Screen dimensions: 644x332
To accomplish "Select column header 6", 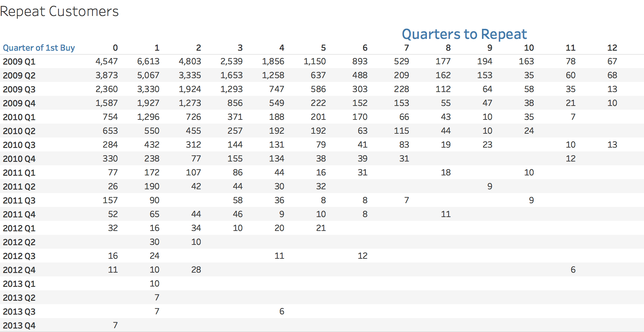I will pyautogui.click(x=365, y=48).
